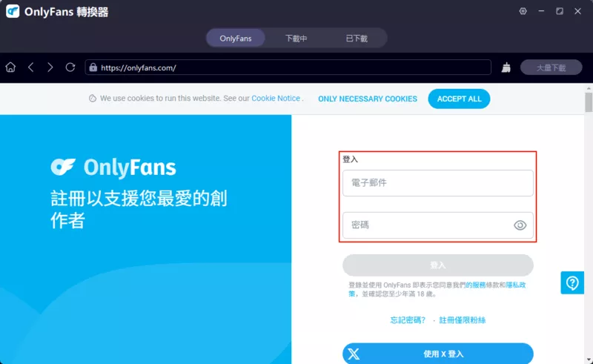The image size is (593, 364).
Task: Switch to the OnlyFans tab
Action: coord(235,39)
